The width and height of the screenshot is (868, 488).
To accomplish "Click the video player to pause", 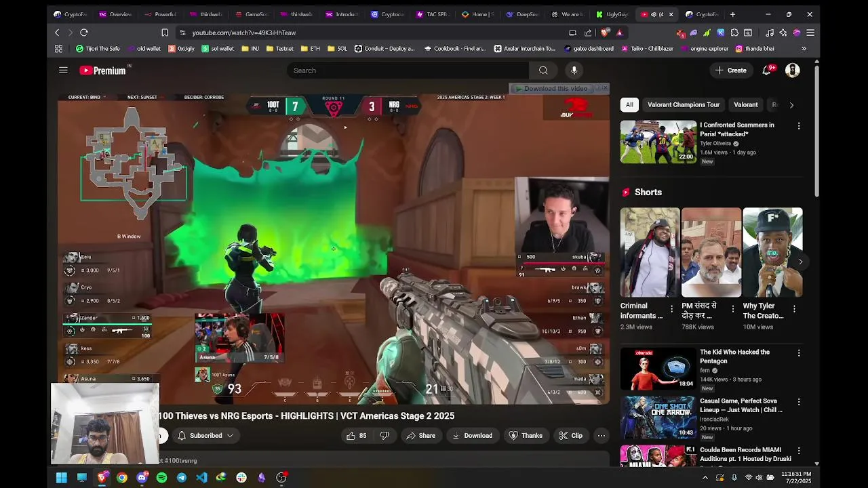I will pos(334,249).
